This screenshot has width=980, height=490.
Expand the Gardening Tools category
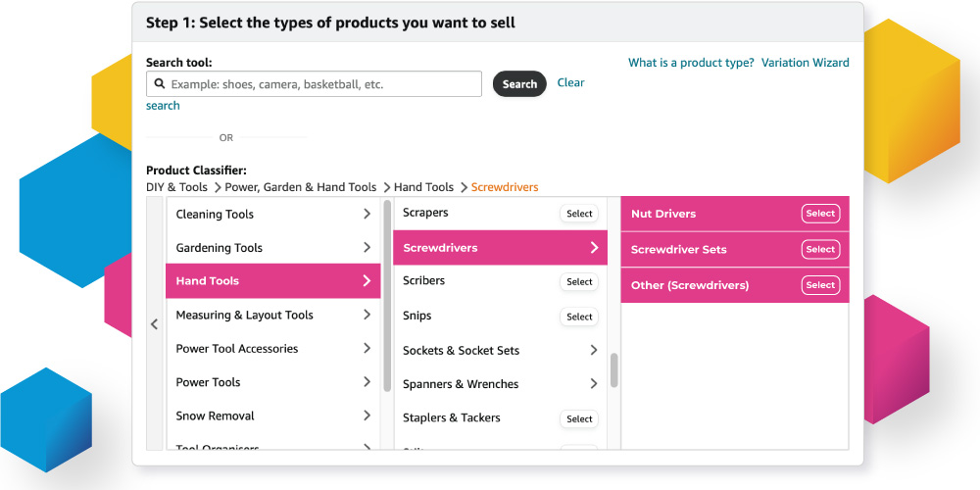pyautogui.click(x=367, y=248)
